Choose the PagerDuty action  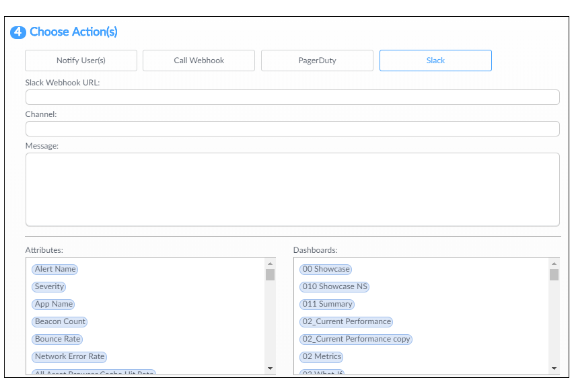pyautogui.click(x=317, y=61)
